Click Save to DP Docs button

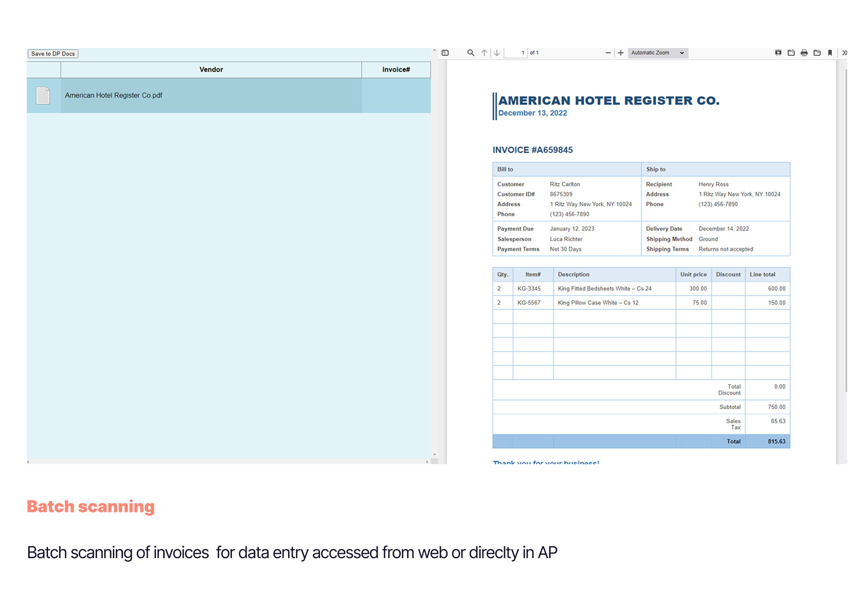click(53, 54)
